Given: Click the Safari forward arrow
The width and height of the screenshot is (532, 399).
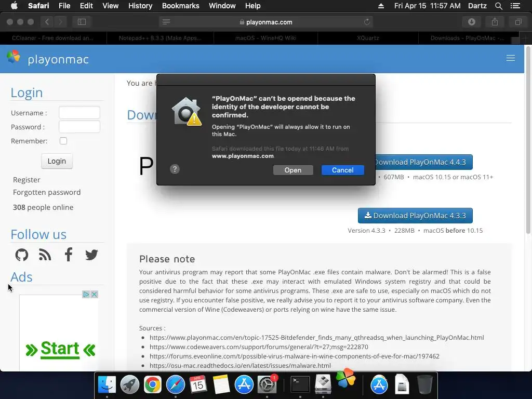Looking at the screenshot, I should point(60,22).
